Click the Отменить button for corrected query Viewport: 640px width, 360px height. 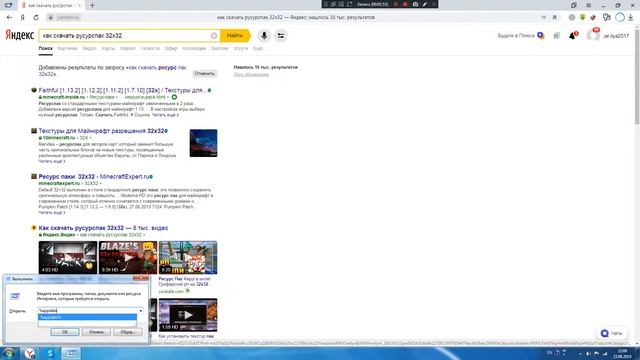tap(204, 73)
